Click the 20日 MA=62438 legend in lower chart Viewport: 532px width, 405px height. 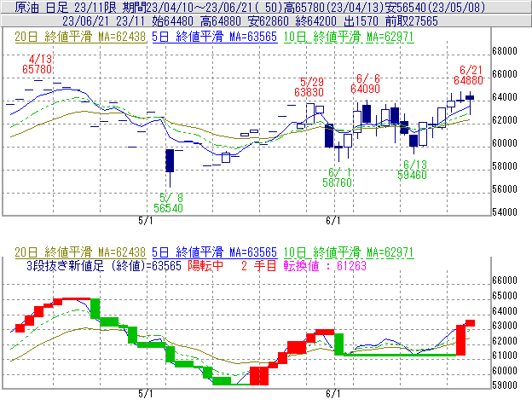tap(80, 252)
